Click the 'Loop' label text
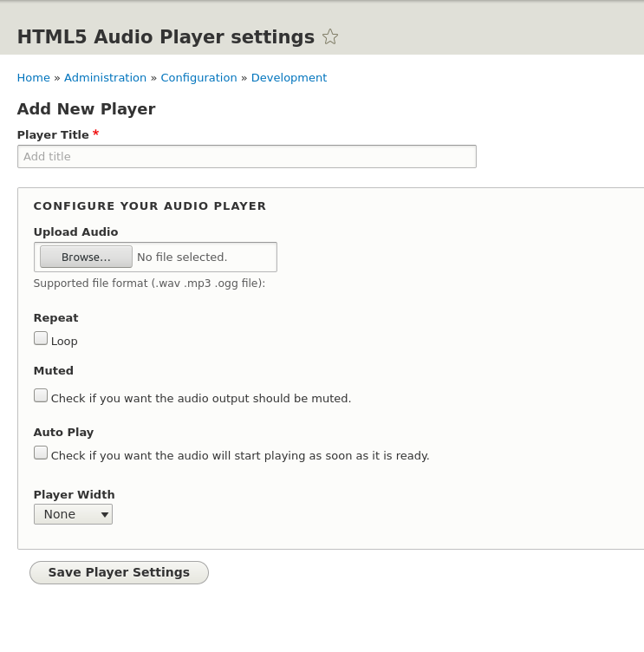Image resolution: width=644 pixels, height=652 pixels. 64,342
